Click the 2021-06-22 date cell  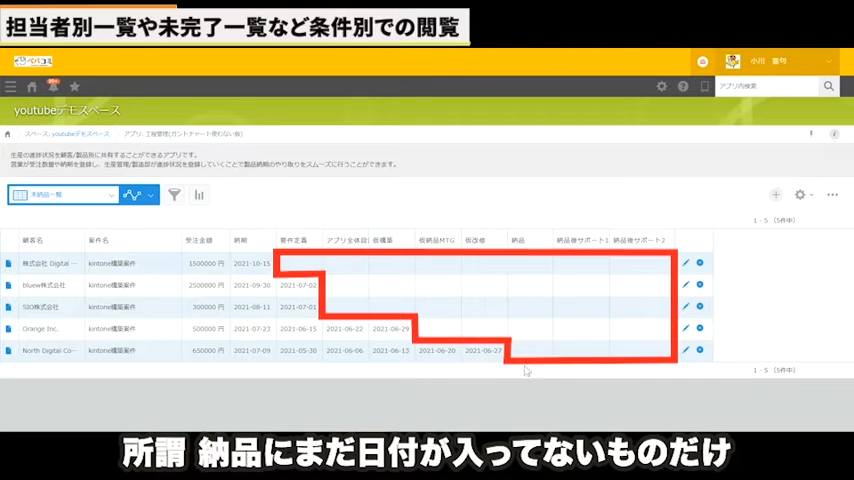pyautogui.click(x=345, y=329)
